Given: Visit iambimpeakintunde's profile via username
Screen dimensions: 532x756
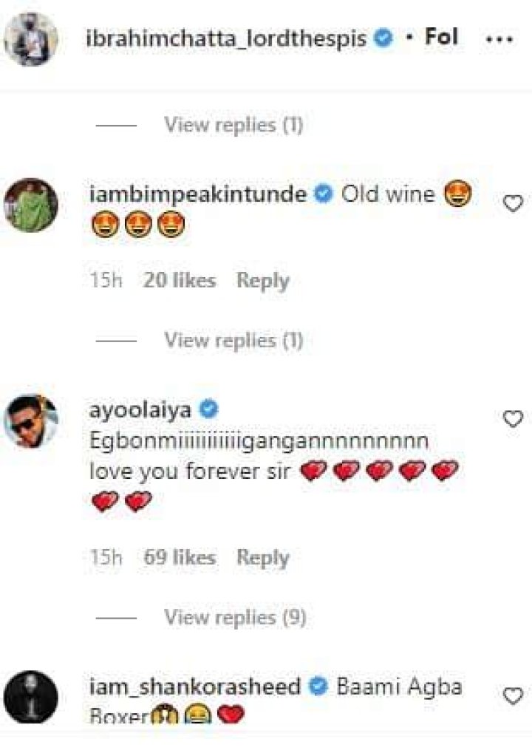Looking at the screenshot, I should [197, 194].
